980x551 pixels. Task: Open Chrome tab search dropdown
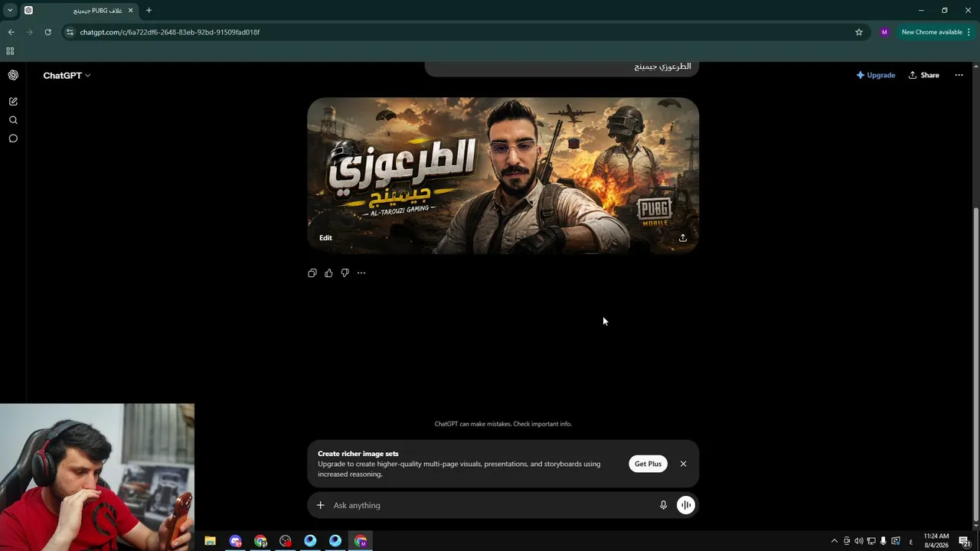[x=10, y=11]
